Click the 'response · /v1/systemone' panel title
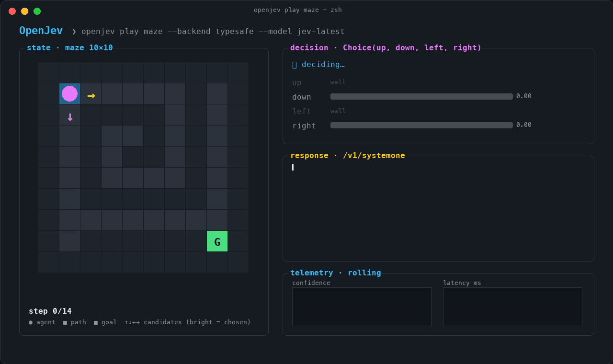The width and height of the screenshot is (613, 364). [348, 156]
